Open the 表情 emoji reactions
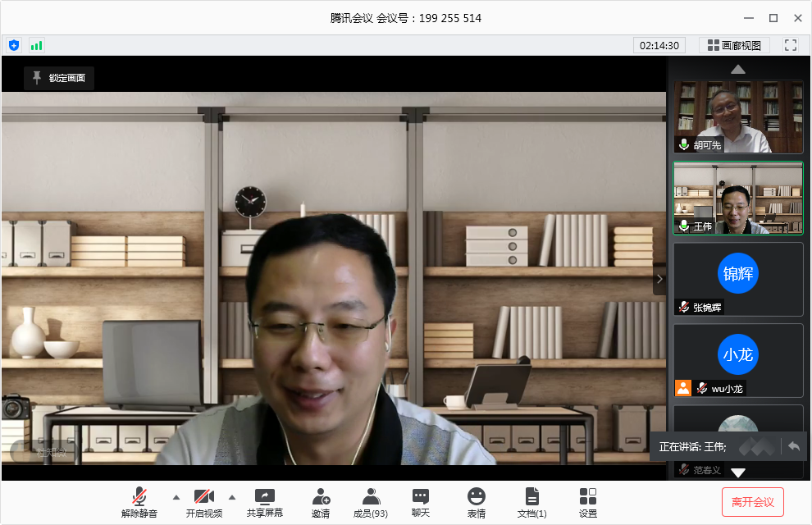812x525 pixels. tap(477, 502)
